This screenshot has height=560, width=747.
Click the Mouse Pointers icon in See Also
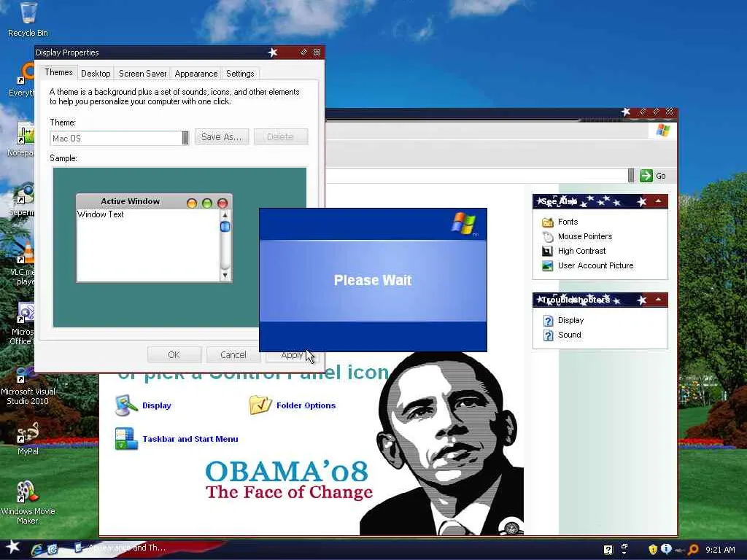click(x=547, y=237)
